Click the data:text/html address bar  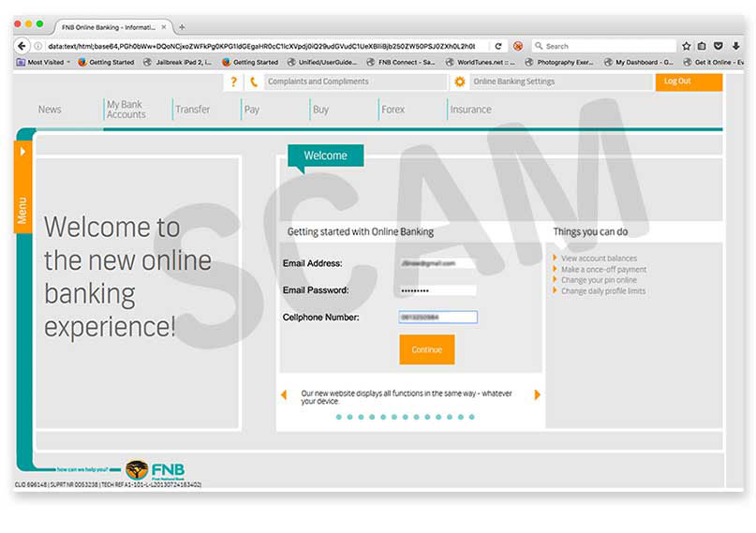[x=261, y=46]
